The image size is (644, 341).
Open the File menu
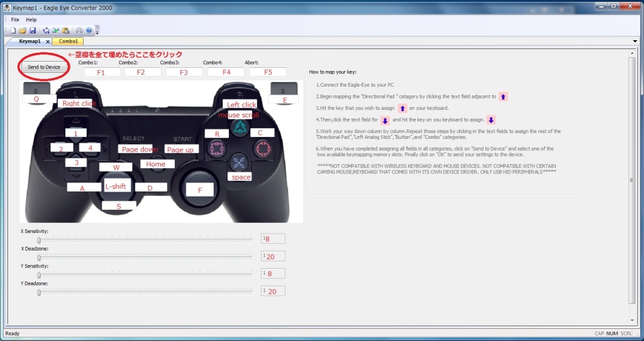(15, 19)
